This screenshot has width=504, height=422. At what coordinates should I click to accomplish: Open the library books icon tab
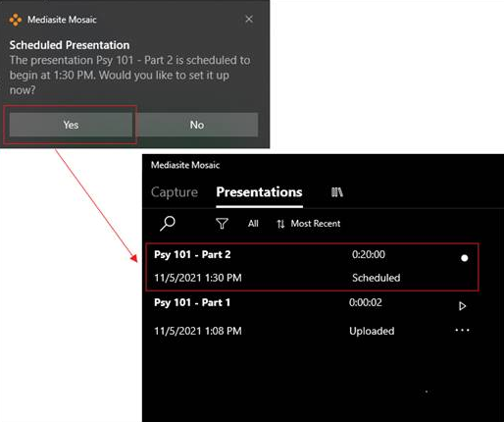(x=337, y=192)
